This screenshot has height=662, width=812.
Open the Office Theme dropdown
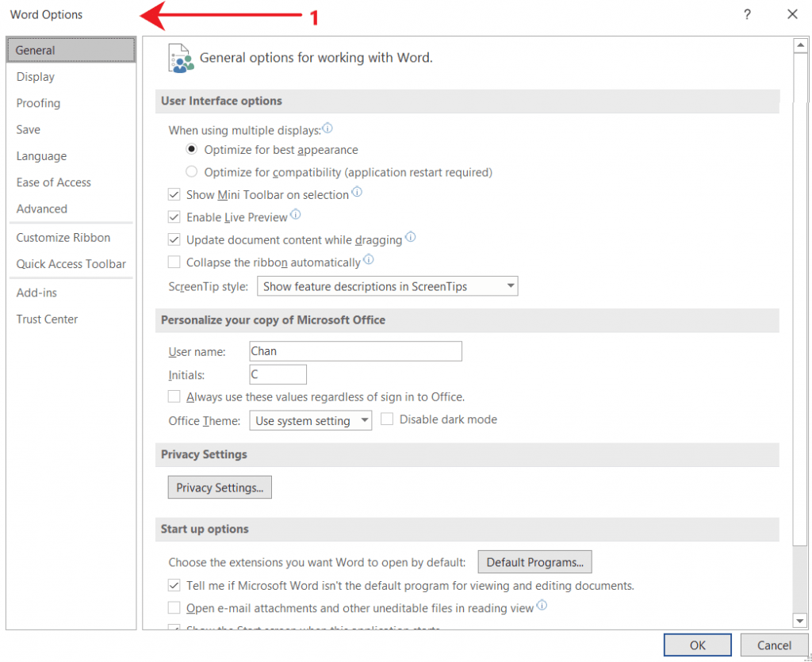pyautogui.click(x=310, y=420)
